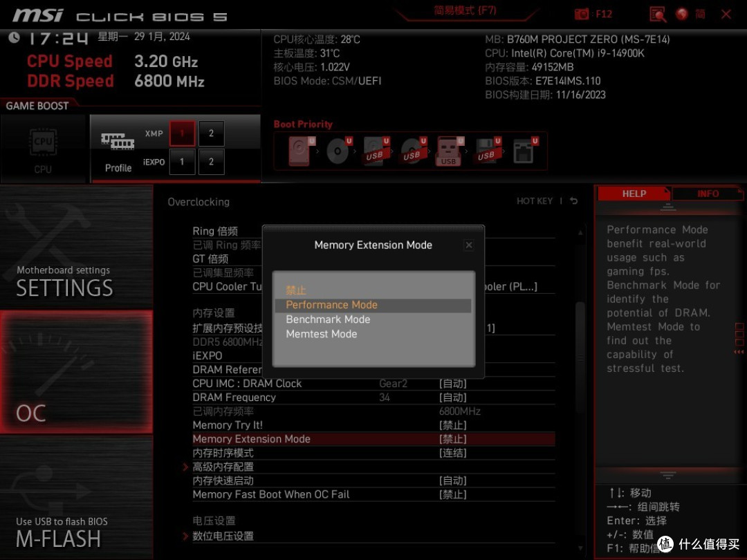Open 内存时序模式 [连结] dropdown
Screen dimensions: 747x560
tap(452, 453)
